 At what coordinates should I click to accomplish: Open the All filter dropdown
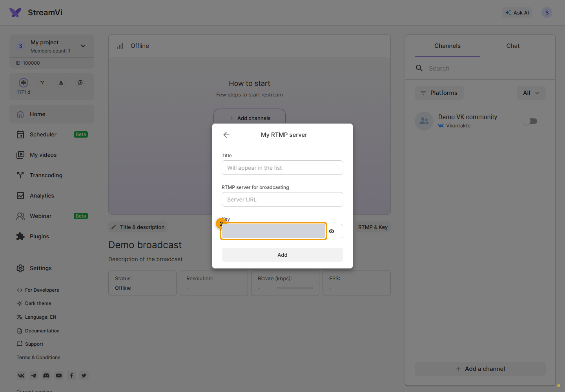(x=531, y=93)
